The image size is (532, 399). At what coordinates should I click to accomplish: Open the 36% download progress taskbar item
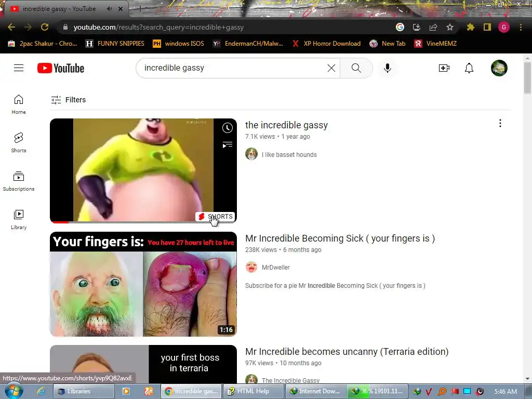tap(378, 391)
